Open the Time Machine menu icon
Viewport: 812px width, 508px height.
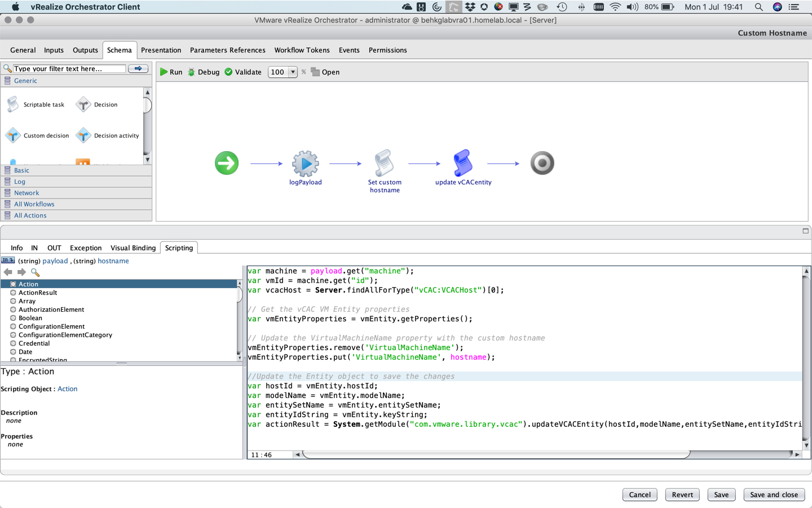(562, 7)
